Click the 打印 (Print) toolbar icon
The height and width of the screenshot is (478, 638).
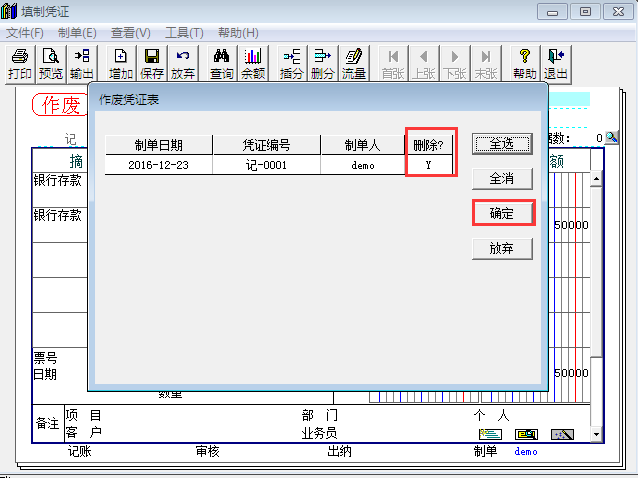click(19, 64)
